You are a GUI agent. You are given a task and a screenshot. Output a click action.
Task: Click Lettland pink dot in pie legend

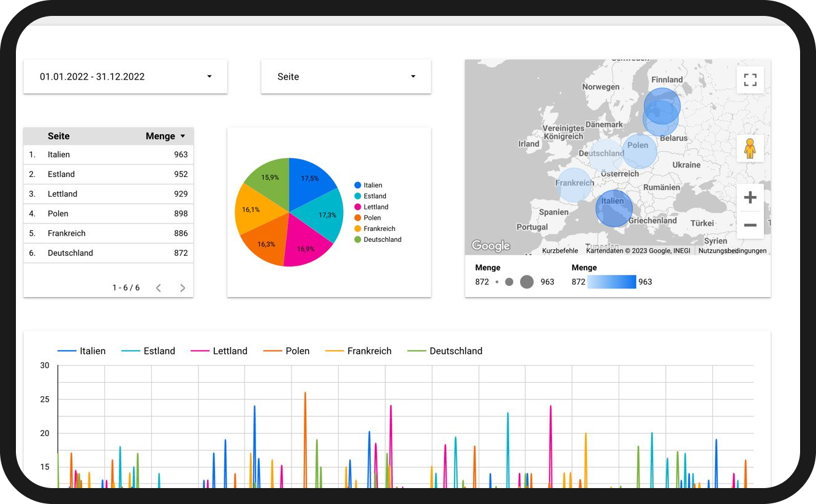click(x=358, y=207)
